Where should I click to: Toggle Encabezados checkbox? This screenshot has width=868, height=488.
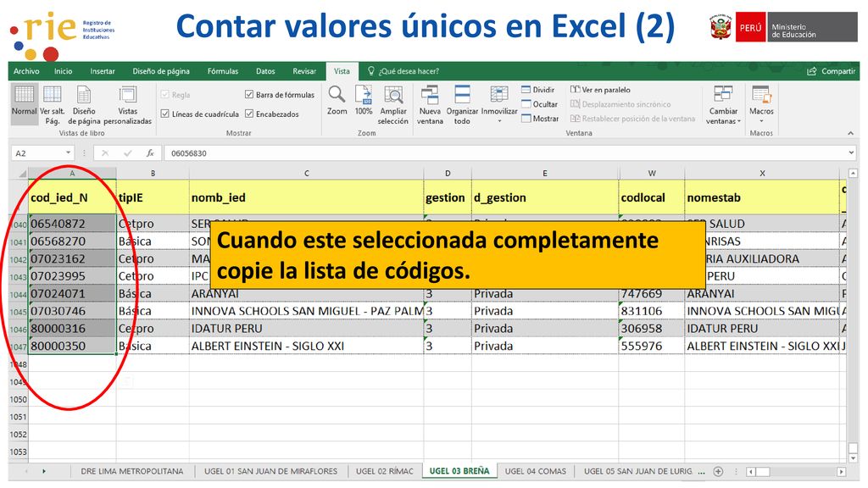[249, 114]
